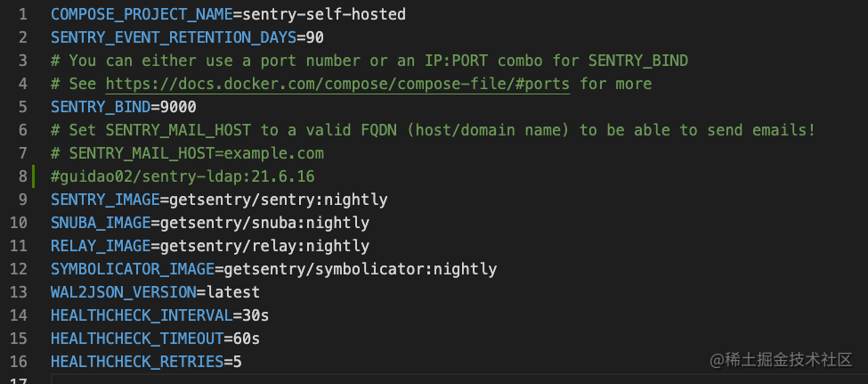Click the 9000 port value
The width and height of the screenshot is (868, 384).
coord(178,107)
